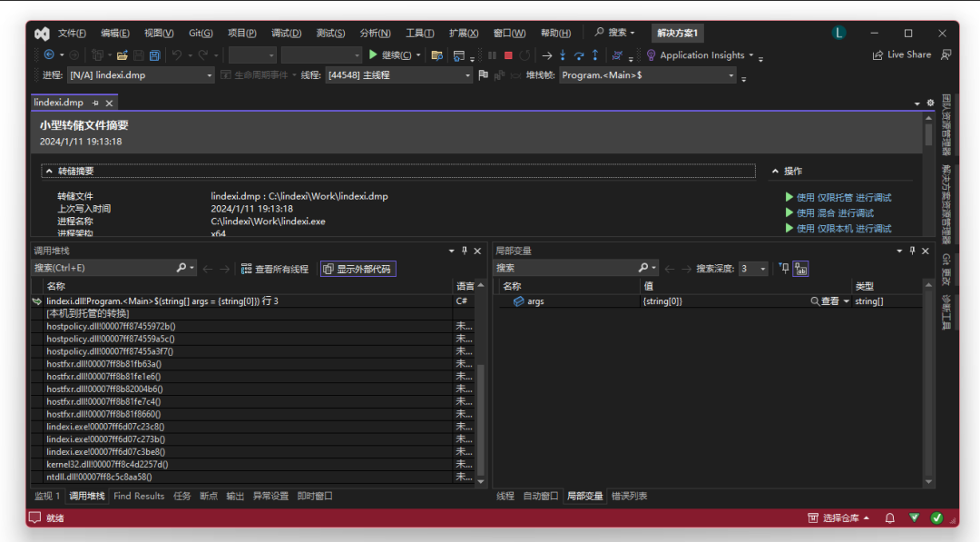Pin the Locals (局部变量) panel
The image size is (980, 542).
(x=913, y=251)
